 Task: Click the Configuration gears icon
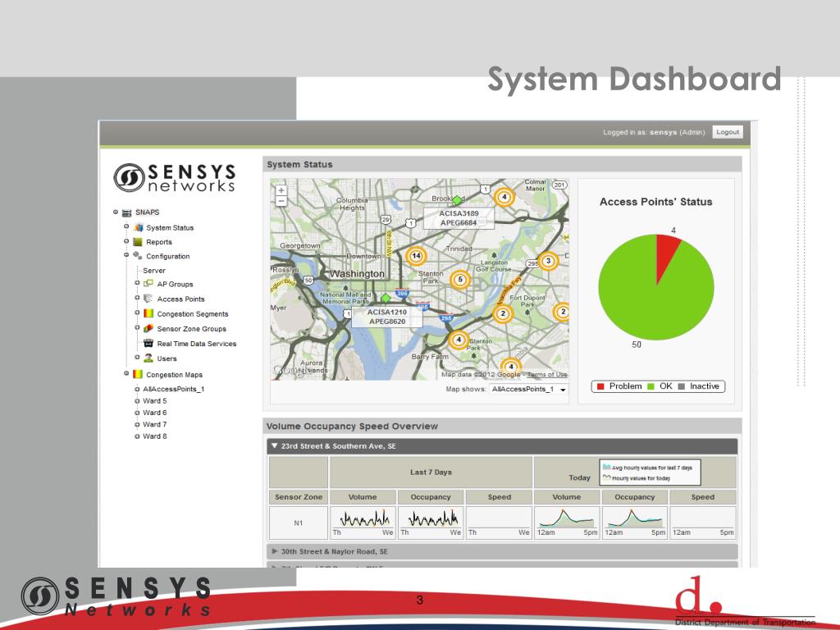click(138, 256)
